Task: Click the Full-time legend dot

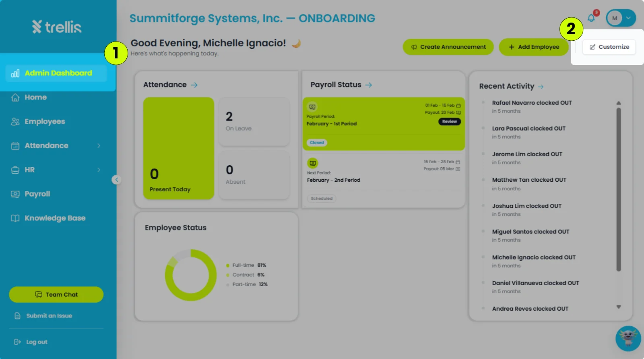Action: 228,266
